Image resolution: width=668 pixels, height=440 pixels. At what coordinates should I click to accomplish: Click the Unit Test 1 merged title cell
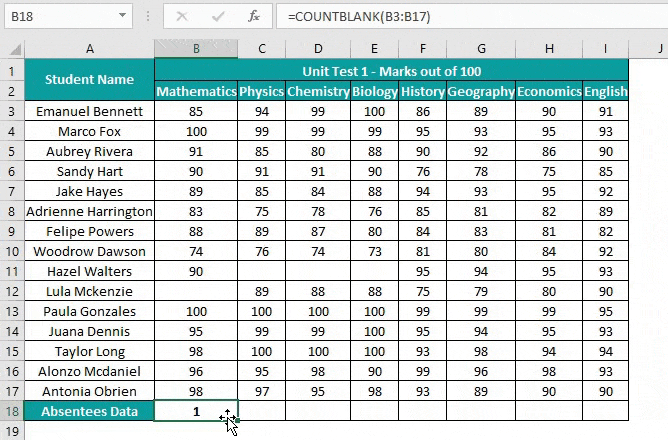(x=392, y=70)
